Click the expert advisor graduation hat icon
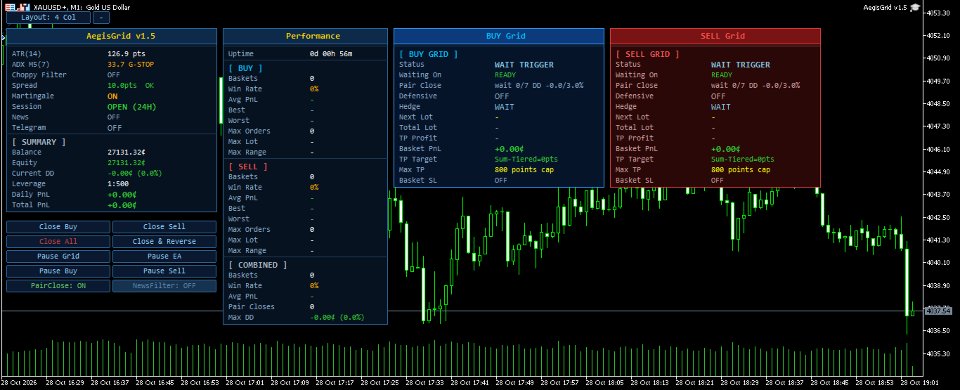960x390 pixels. tap(915, 7)
